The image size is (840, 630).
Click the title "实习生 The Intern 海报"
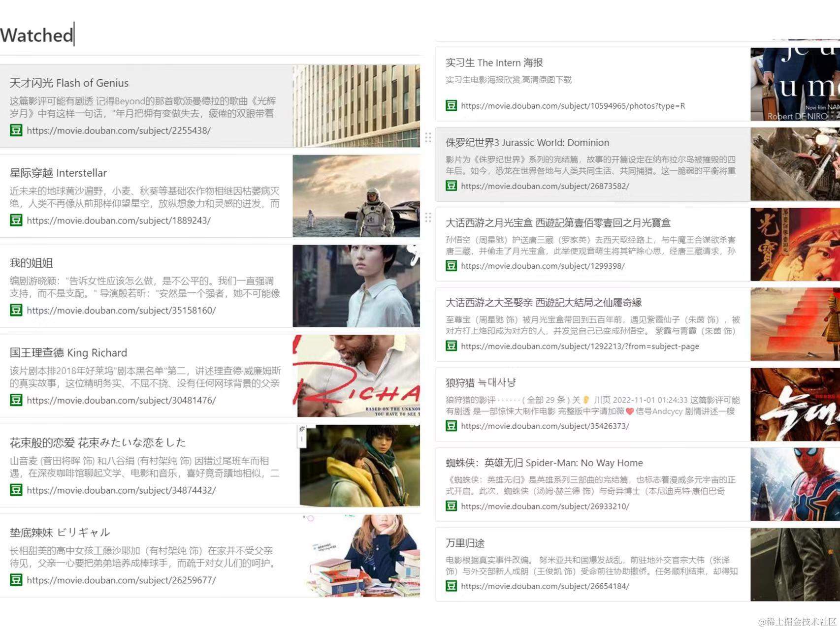coord(494,63)
